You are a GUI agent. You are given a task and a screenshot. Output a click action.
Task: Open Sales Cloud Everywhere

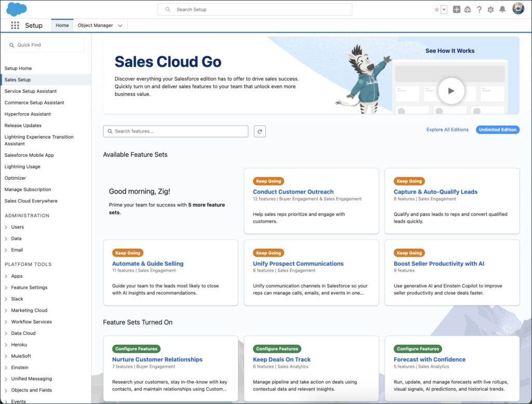31,201
